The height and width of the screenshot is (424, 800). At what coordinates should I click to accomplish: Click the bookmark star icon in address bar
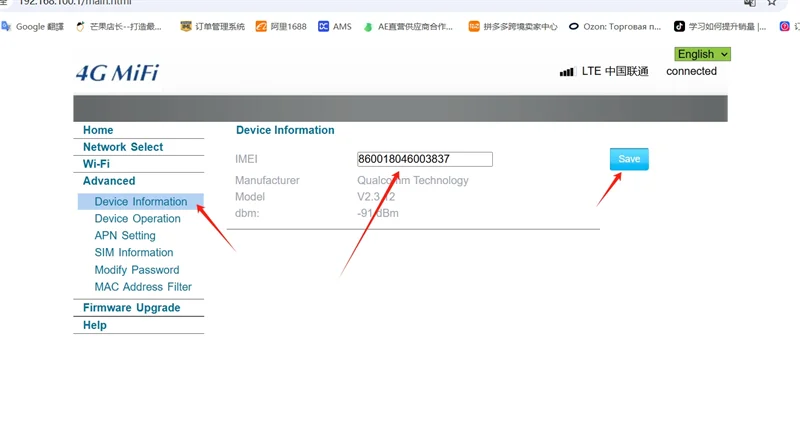[771, 3]
